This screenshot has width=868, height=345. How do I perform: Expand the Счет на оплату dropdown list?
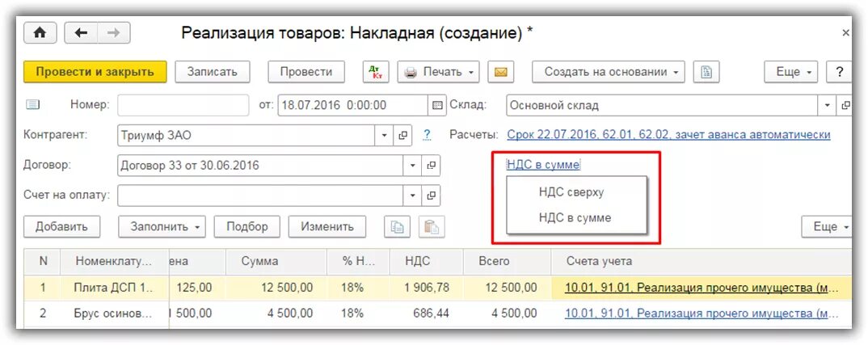coord(412,195)
